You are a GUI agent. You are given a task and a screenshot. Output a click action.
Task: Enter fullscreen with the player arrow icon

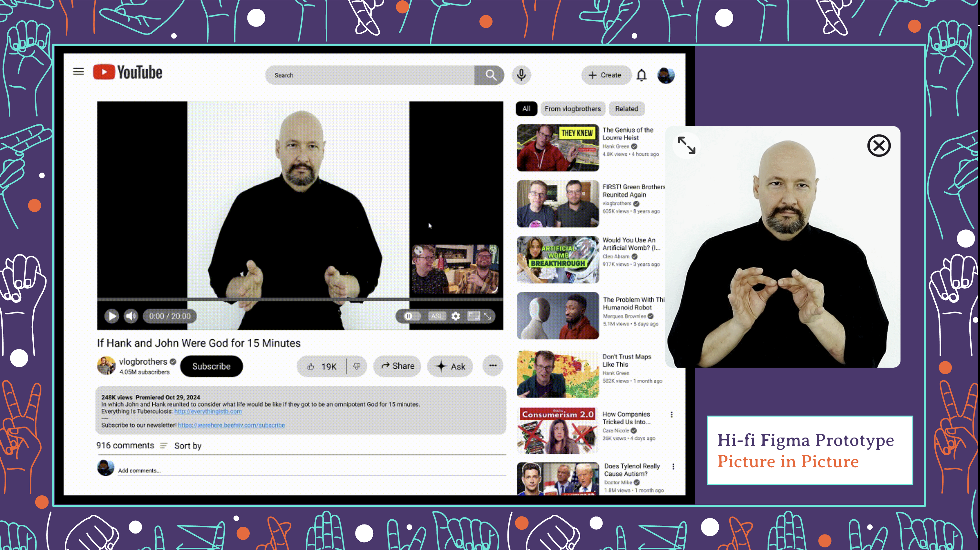pos(488,316)
